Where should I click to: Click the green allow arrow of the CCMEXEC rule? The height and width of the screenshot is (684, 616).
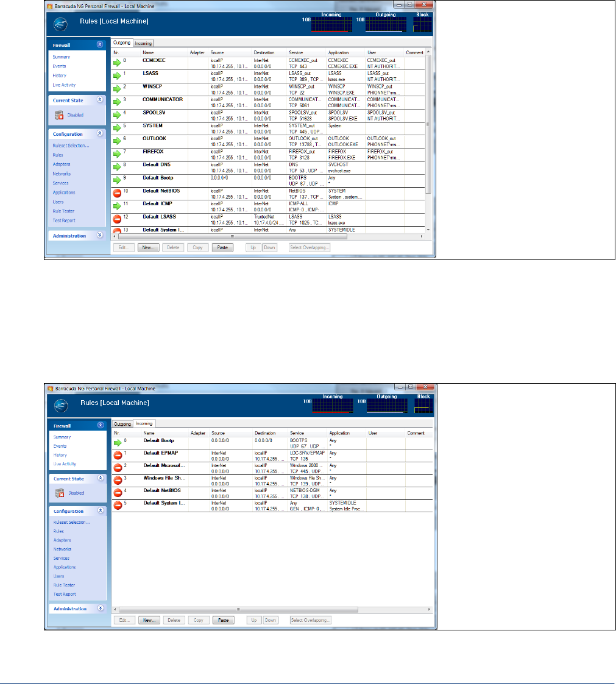117,63
